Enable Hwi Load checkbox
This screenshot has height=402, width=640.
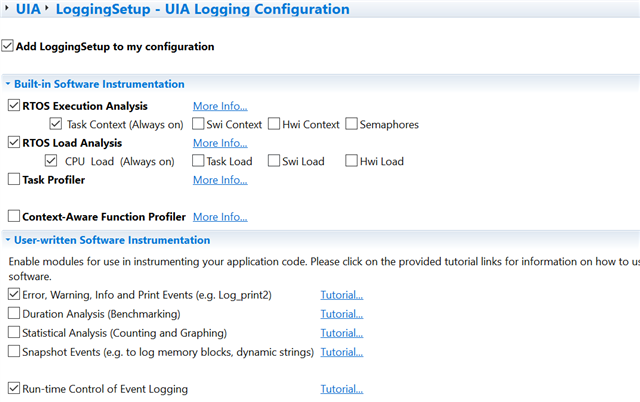(x=352, y=161)
